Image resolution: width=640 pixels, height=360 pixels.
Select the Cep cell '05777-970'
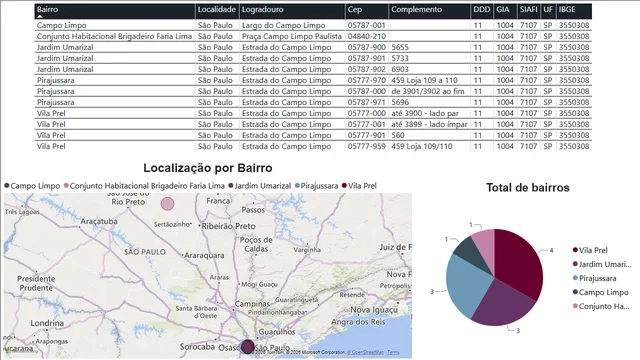[367, 80]
